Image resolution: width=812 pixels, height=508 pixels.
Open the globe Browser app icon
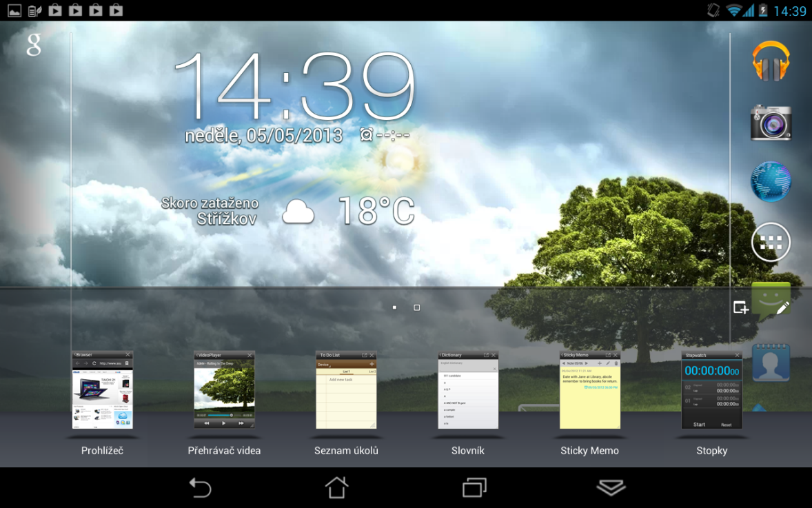[771, 182]
